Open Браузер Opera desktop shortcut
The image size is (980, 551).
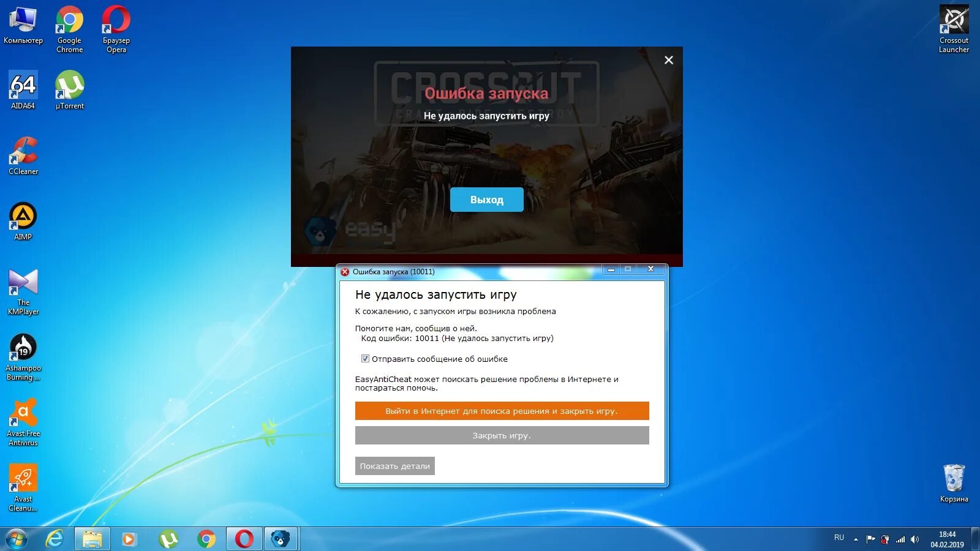coord(116,29)
